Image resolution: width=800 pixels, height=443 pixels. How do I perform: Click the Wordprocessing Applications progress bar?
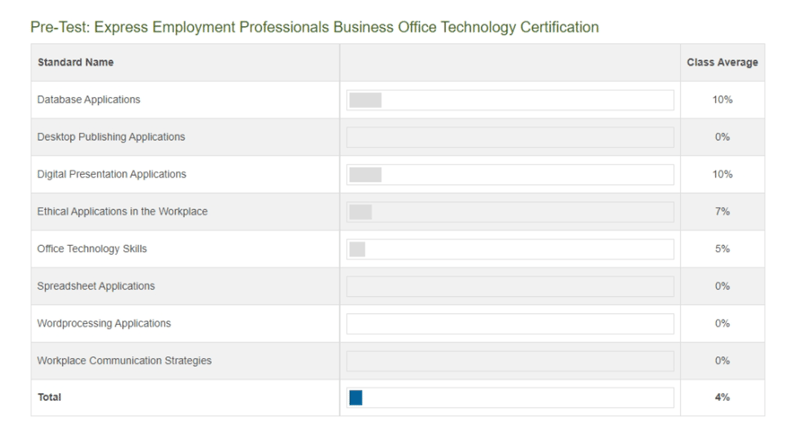[x=510, y=324]
